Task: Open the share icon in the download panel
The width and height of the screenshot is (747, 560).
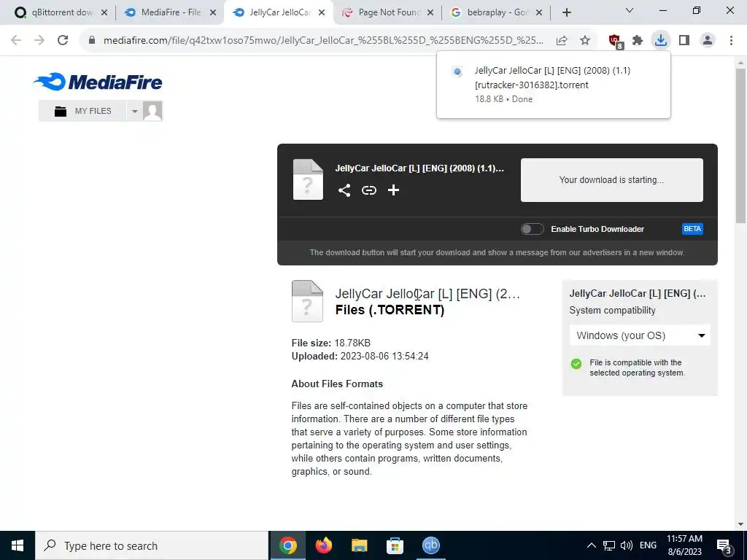Action: [344, 190]
